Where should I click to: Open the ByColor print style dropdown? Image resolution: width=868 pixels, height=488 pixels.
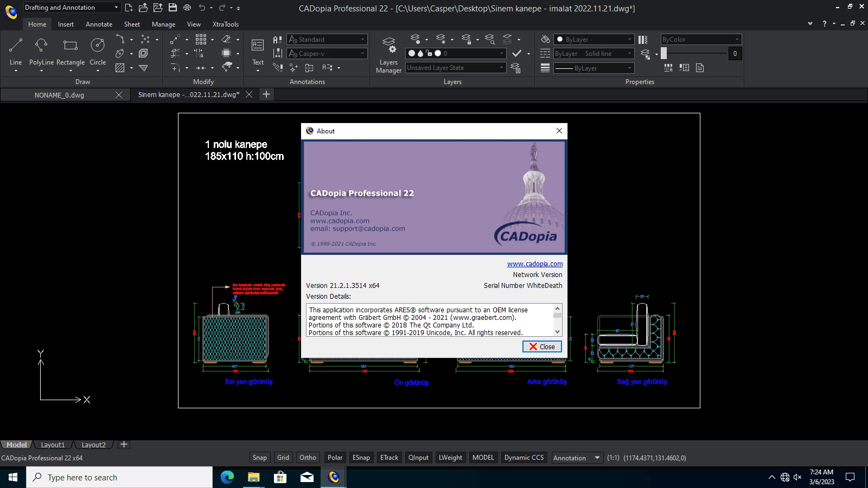pyautogui.click(x=701, y=39)
